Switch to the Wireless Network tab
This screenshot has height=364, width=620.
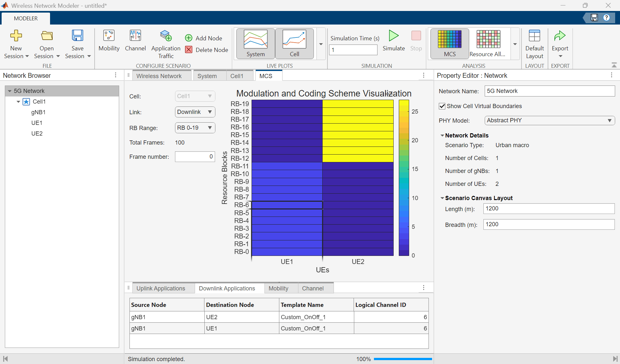pyautogui.click(x=159, y=76)
